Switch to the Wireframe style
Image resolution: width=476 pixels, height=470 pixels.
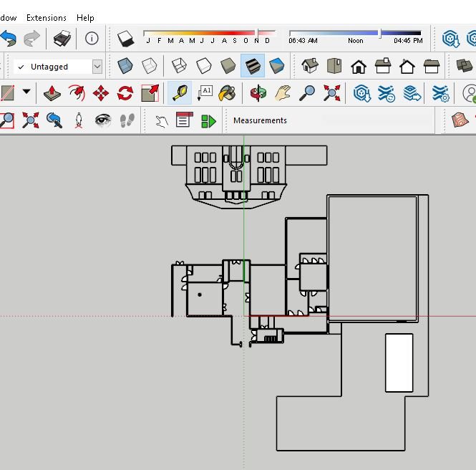tap(179, 66)
